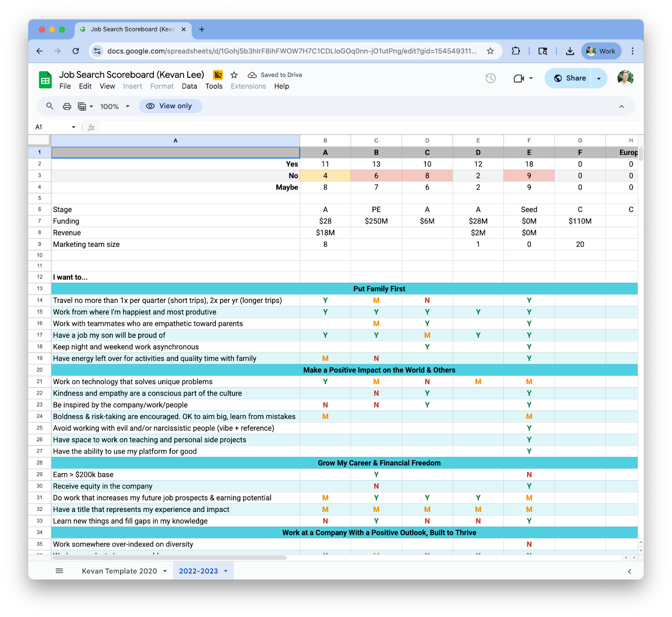Image resolution: width=672 pixels, height=617 pixels.
Task: Open the Share options dropdown arrow
Action: point(599,78)
